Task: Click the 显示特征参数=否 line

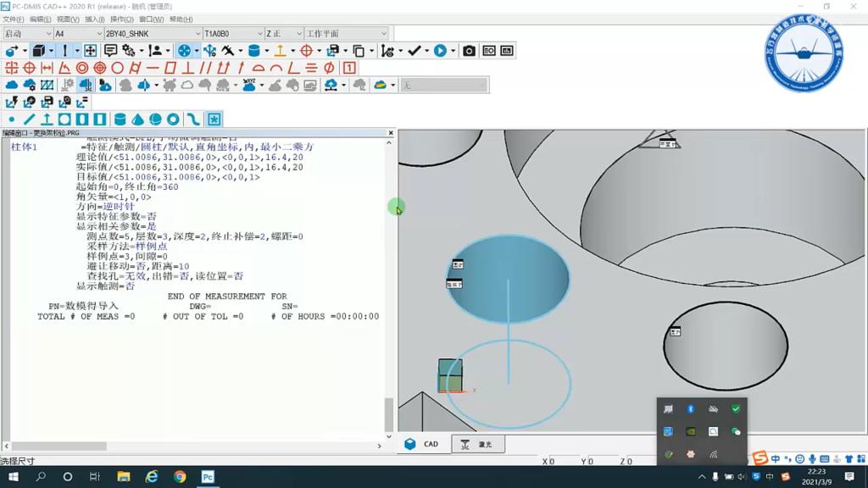Action: pyautogui.click(x=116, y=216)
